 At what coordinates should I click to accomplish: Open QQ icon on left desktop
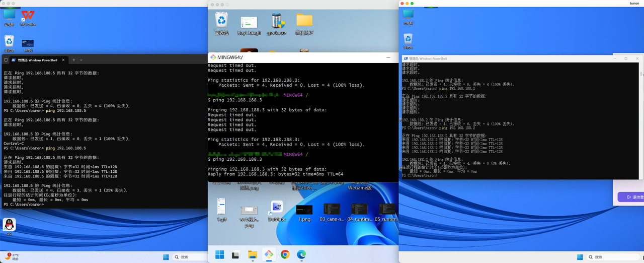click(9, 227)
